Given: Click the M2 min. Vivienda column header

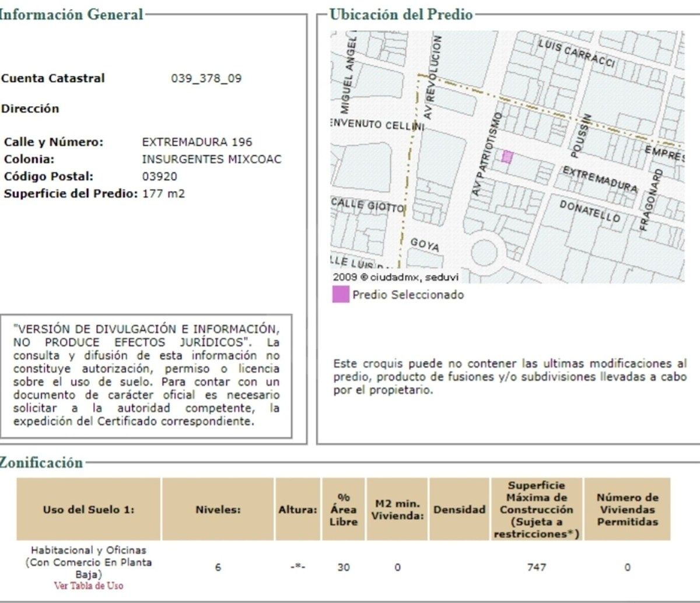Looking at the screenshot, I should [397, 509].
